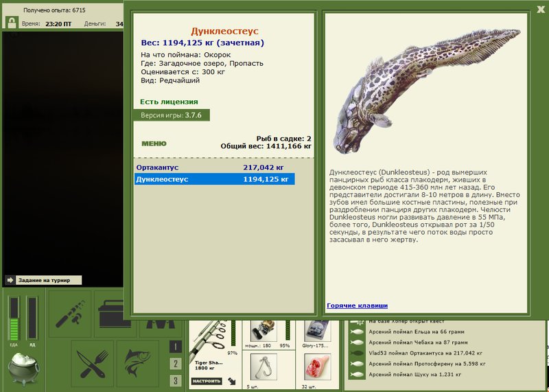Image resolution: width=549 pixels, height=392 pixels.
Task: Switch to rod slot 1
Action: point(176,347)
